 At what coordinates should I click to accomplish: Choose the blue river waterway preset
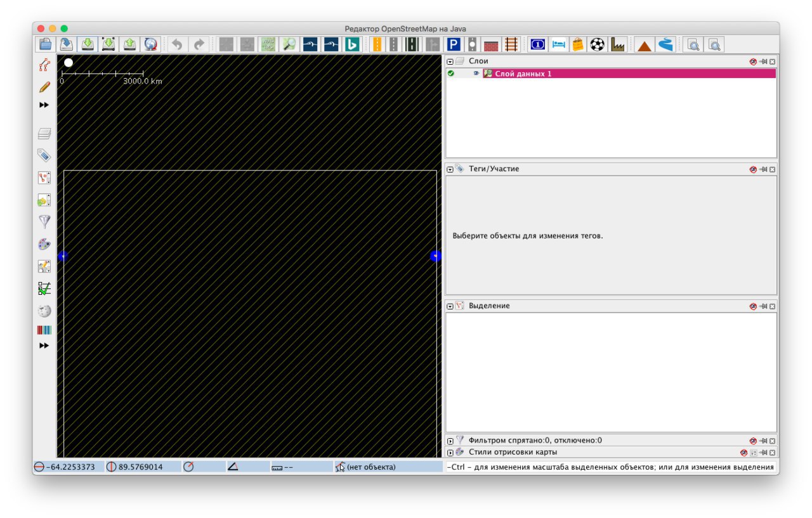[665, 44]
